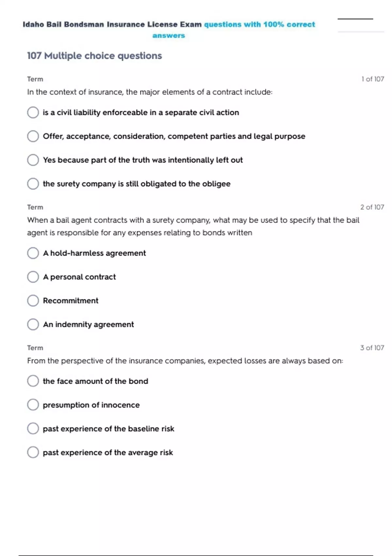Click the '3 of 107' question counter
This screenshot has height=556, width=392.
pyautogui.click(x=372, y=348)
